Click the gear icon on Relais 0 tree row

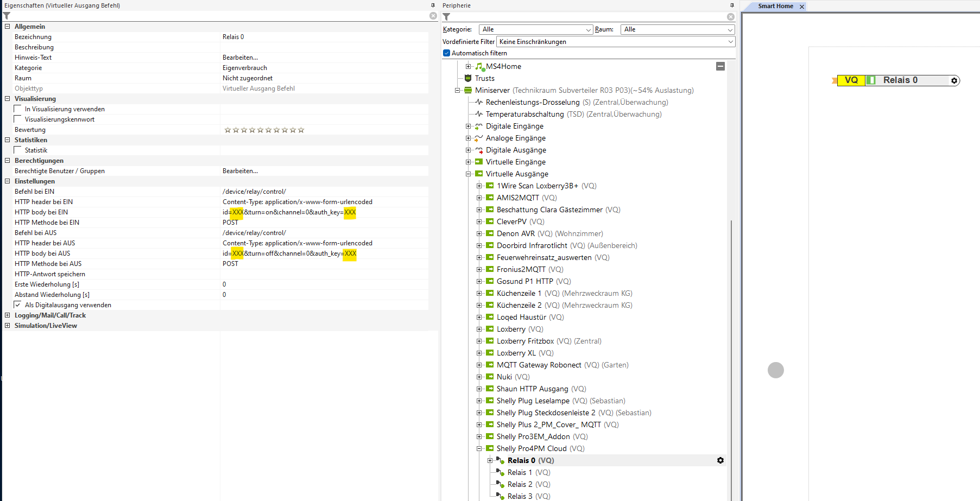[x=720, y=460]
